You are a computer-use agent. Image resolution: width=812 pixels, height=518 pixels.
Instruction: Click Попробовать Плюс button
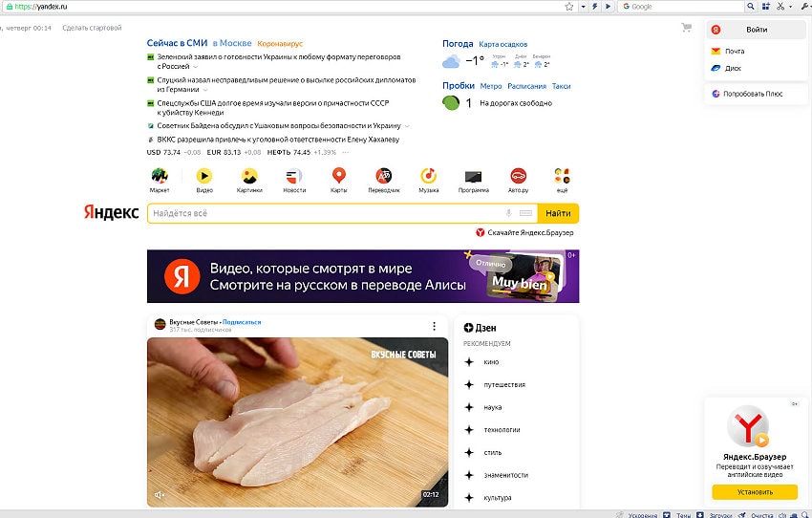753,94
